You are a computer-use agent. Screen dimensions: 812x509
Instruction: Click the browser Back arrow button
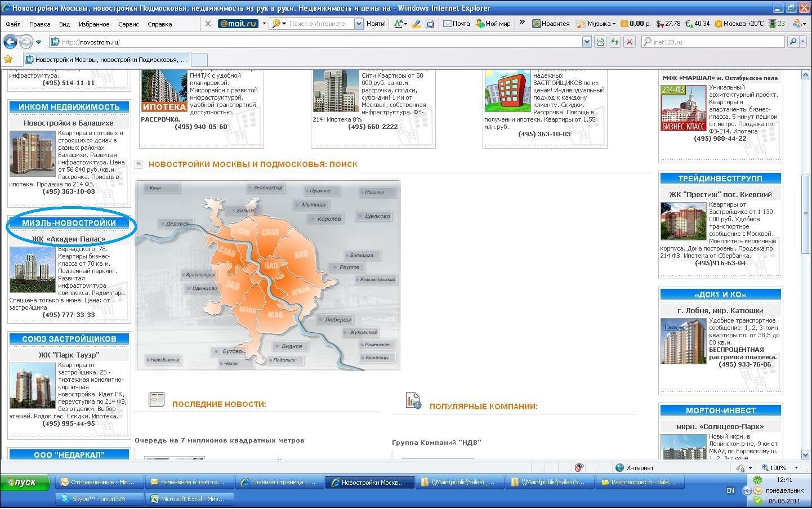10,42
